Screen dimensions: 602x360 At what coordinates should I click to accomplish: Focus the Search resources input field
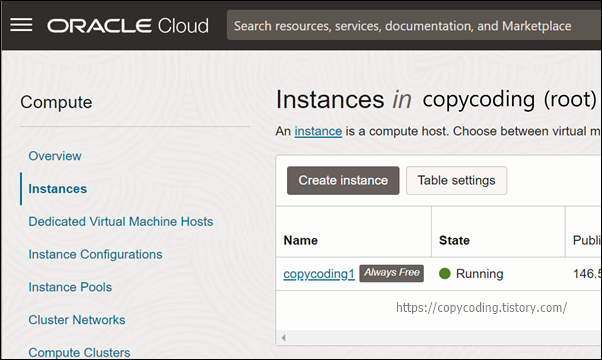point(414,26)
